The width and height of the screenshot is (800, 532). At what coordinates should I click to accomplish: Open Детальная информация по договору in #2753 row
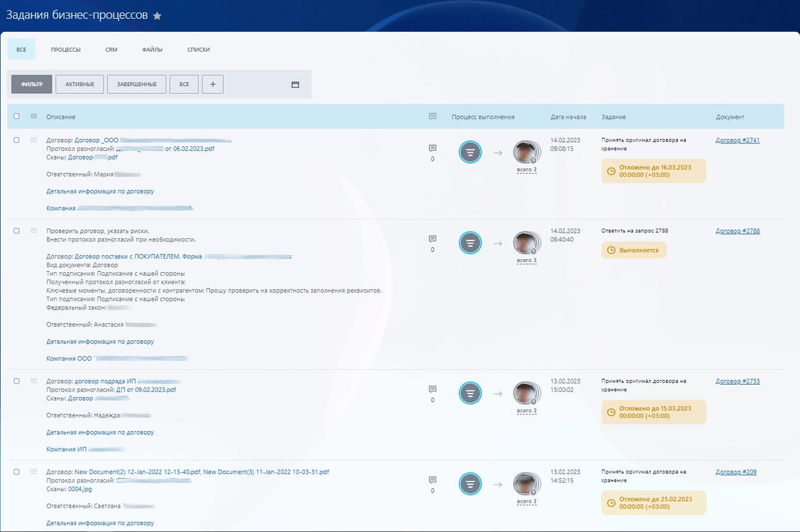coord(100,432)
